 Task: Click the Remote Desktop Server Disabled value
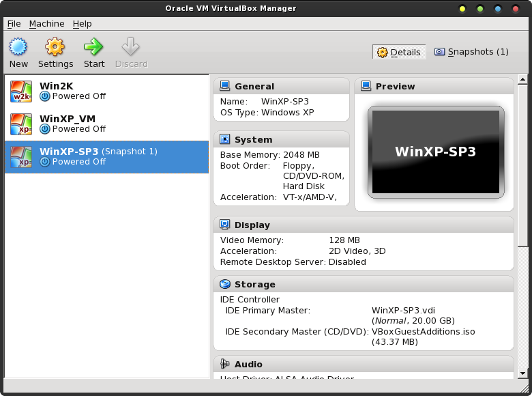347,262
